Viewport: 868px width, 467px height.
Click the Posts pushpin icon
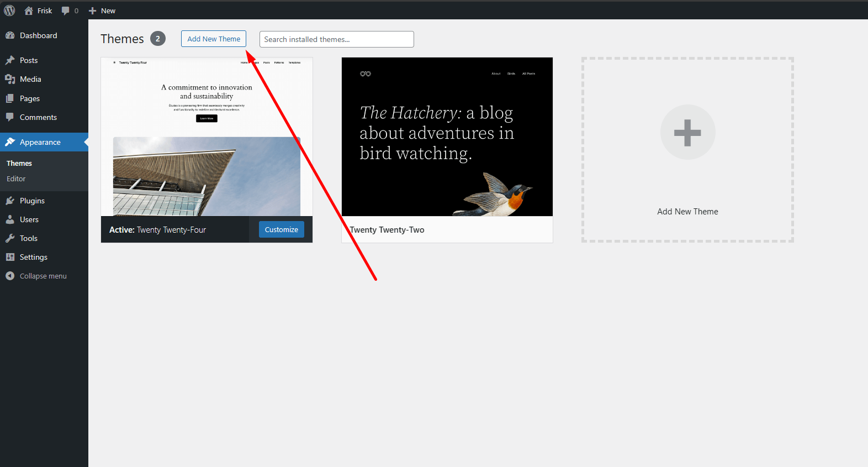point(10,60)
